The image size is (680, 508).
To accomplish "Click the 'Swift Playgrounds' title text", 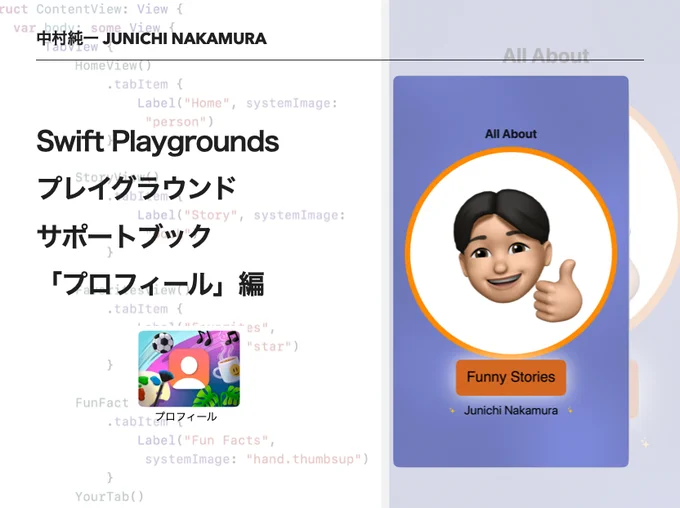I will coord(157,142).
